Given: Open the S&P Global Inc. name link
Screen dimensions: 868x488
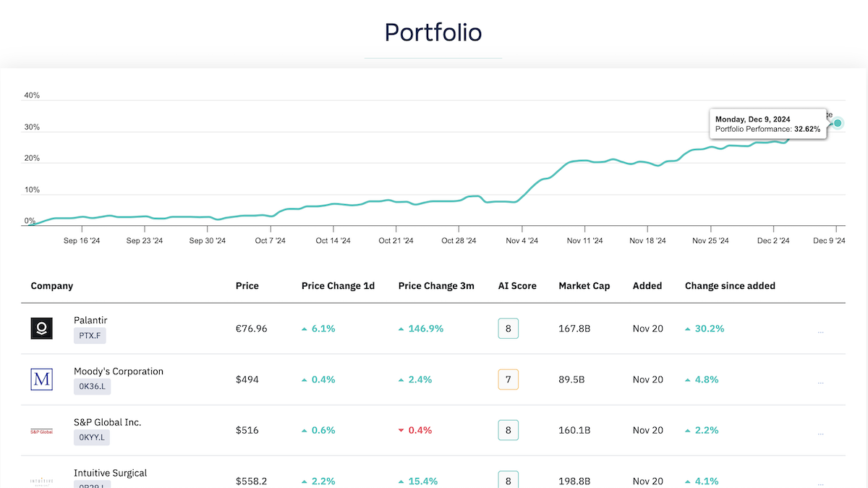Looking at the screenshot, I should tap(107, 422).
